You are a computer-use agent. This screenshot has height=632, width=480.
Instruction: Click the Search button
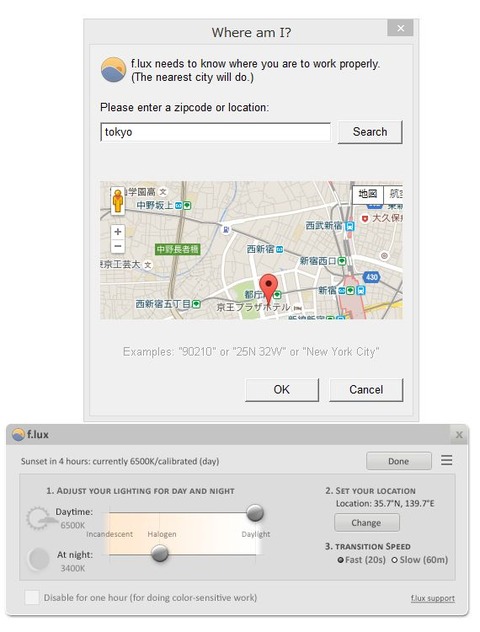[x=370, y=132]
